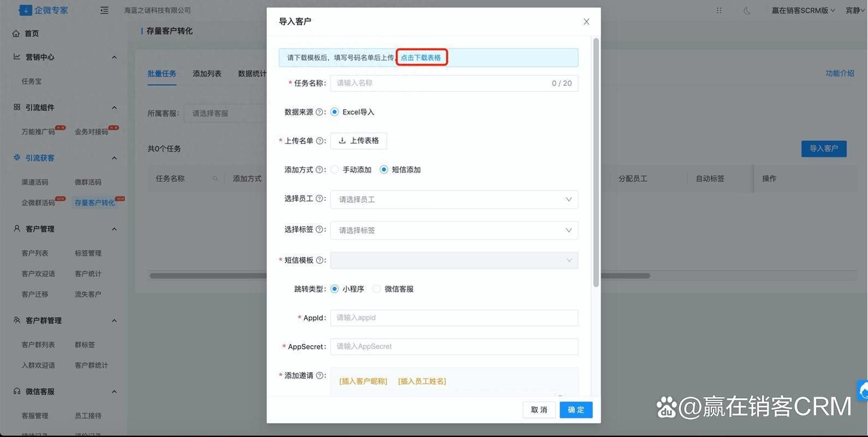Open the 所属客服 selector field
This screenshot has height=437, width=868.
click(x=225, y=114)
